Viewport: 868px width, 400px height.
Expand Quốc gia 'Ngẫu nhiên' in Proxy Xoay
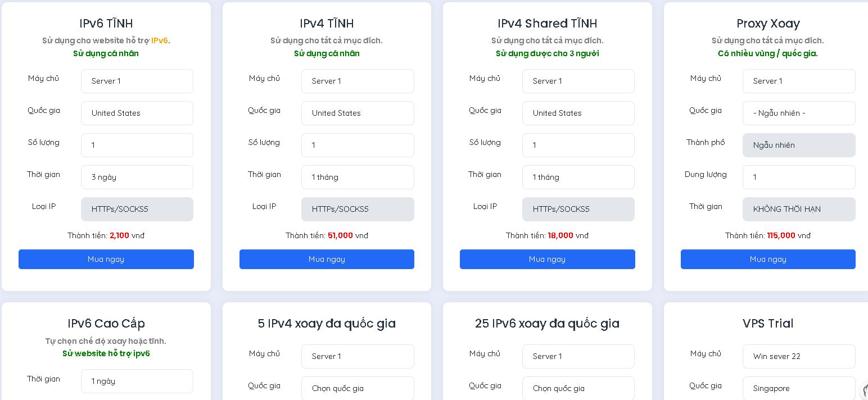tap(798, 113)
